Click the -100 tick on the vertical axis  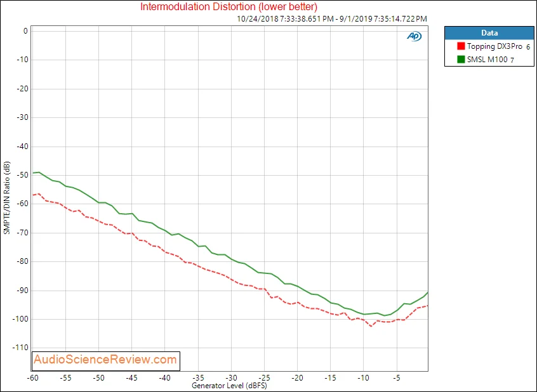click(21, 319)
